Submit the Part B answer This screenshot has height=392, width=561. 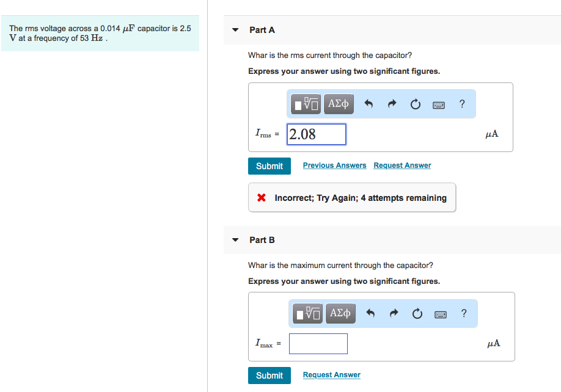click(269, 376)
